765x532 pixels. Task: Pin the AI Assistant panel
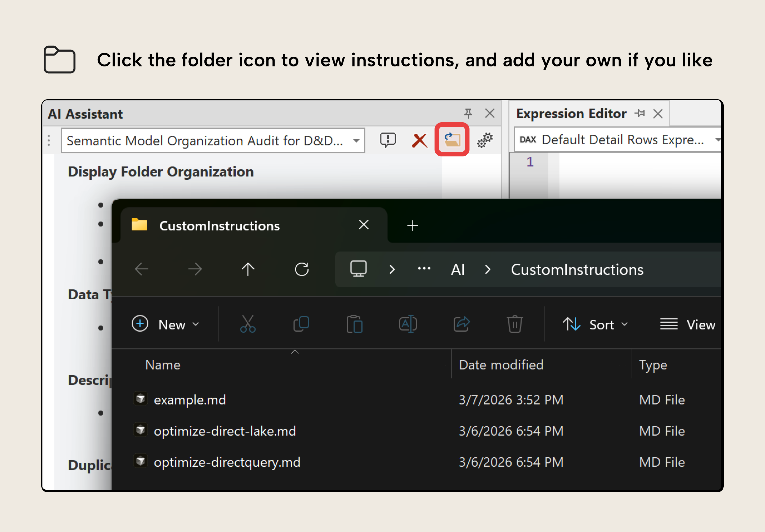(x=468, y=113)
